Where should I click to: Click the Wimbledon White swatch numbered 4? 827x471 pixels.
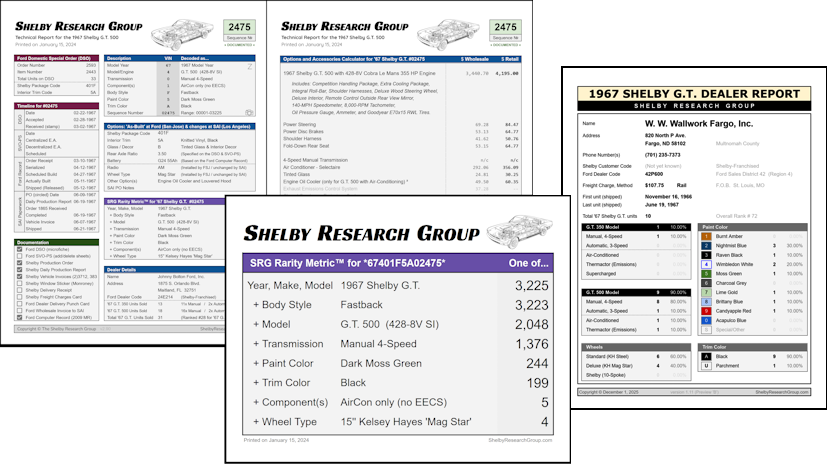pos(706,264)
